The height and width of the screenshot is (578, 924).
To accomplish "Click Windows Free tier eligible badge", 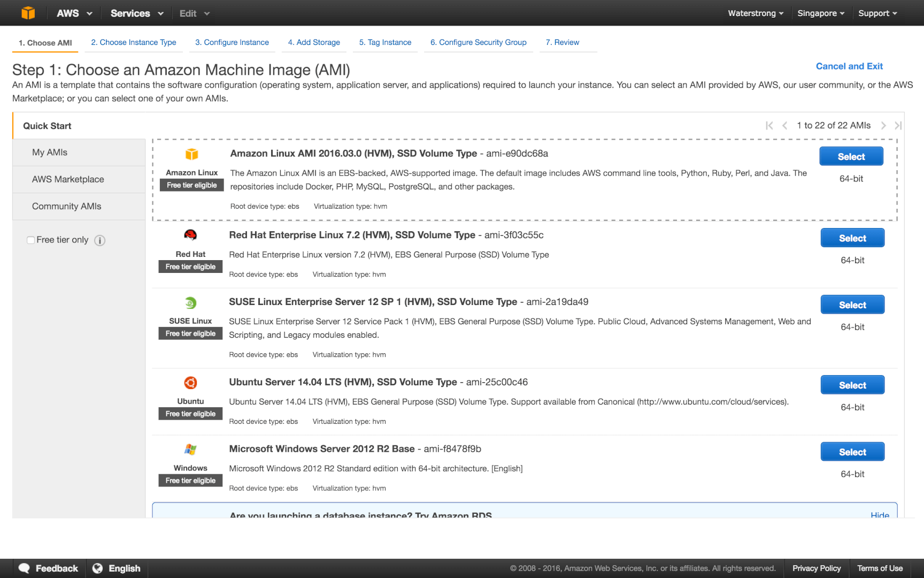I will click(x=190, y=481).
